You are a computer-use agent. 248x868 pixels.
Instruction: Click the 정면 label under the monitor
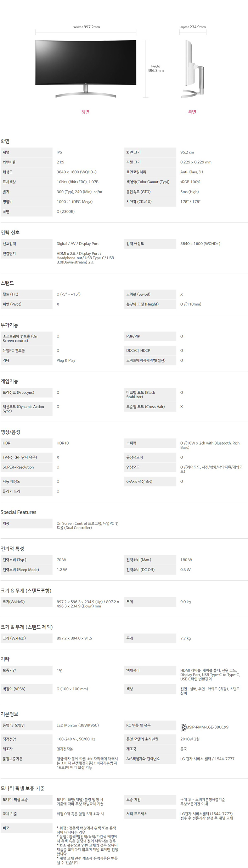click(x=85, y=112)
